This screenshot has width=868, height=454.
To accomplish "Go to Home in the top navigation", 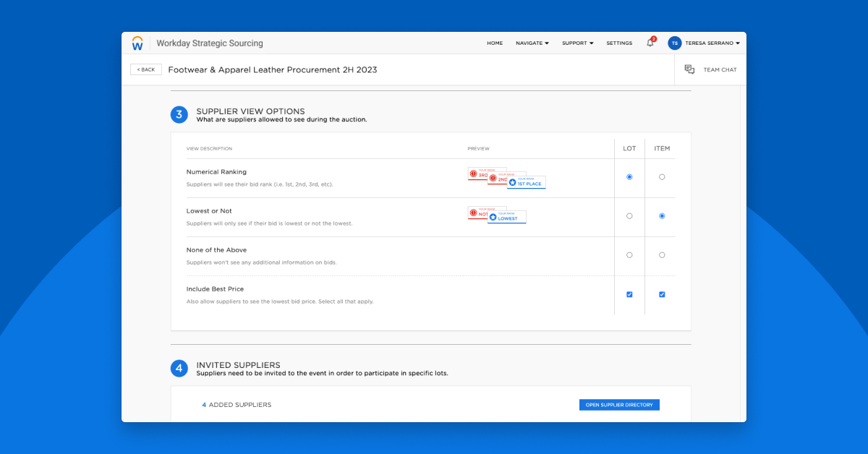I will (x=495, y=43).
